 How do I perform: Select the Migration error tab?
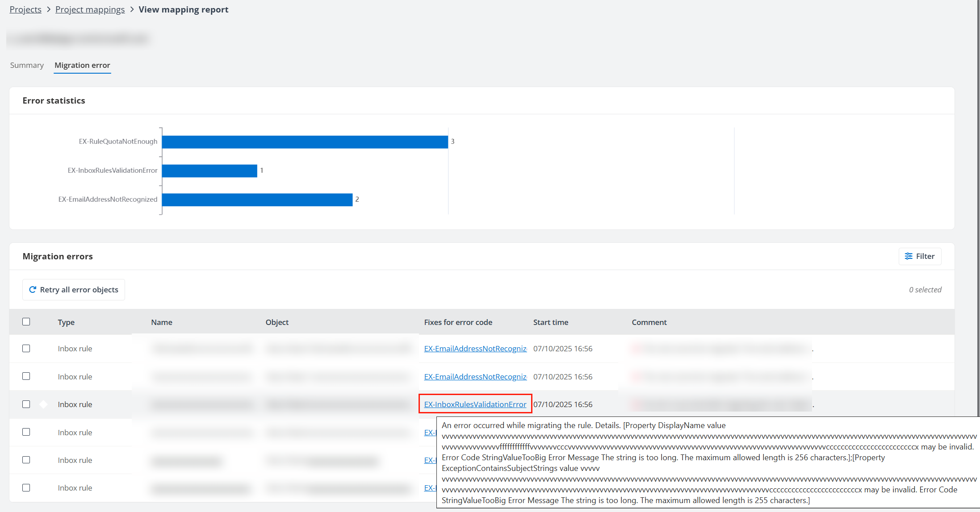point(82,65)
